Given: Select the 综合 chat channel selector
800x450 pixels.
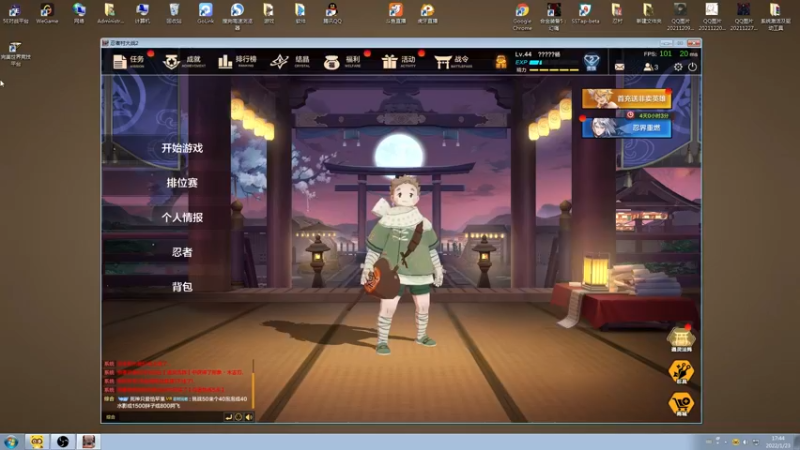Looking at the screenshot, I should pyautogui.click(x=110, y=417).
